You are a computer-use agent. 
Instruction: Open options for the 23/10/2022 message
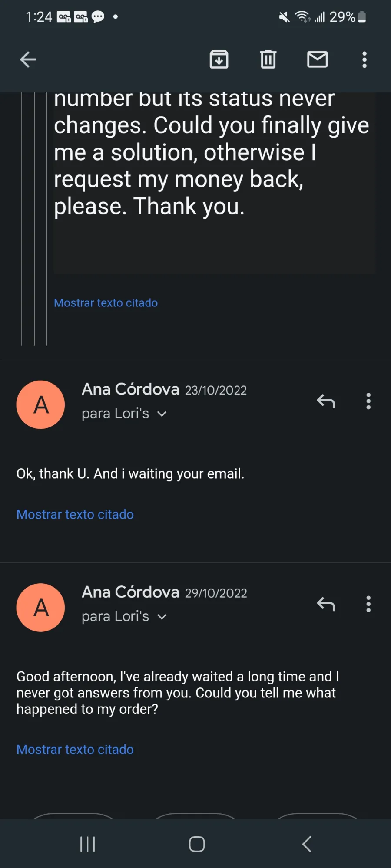368,401
